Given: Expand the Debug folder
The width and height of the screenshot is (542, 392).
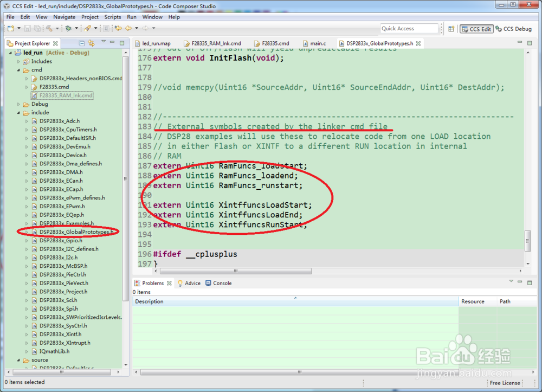Looking at the screenshot, I should tap(18, 104).
